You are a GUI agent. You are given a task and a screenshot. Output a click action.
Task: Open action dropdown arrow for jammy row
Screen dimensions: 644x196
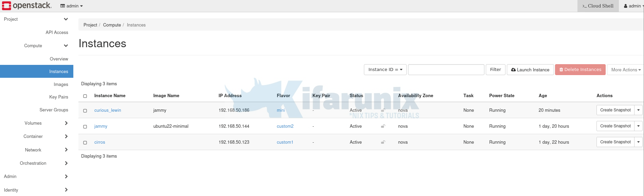point(638,126)
